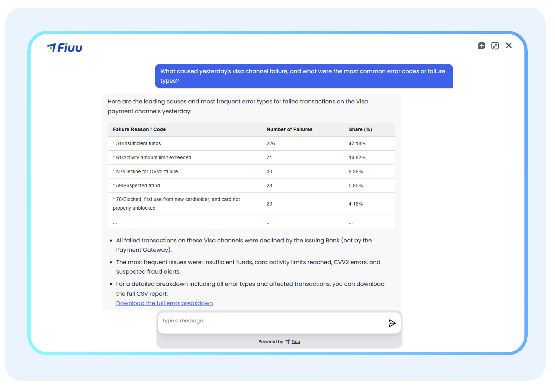
Task: Focus the Type a message input field
Action: click(x=271, y=321)
